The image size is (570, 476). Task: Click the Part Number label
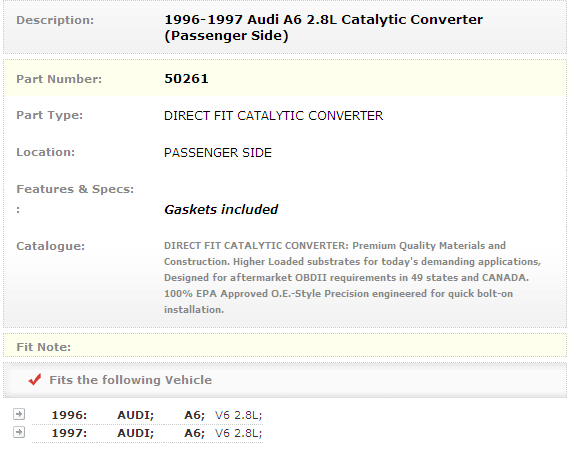tap(59, 79)
